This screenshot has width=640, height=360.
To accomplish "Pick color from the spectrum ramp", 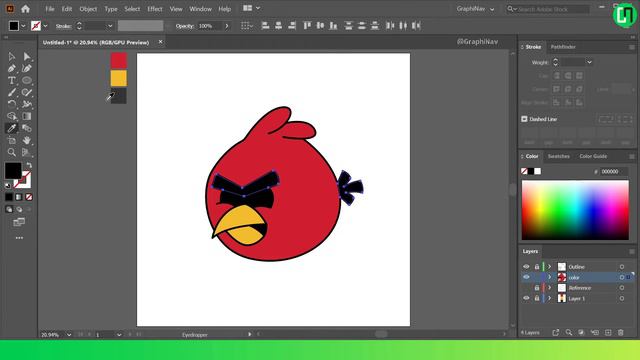I will click(575, 210).
